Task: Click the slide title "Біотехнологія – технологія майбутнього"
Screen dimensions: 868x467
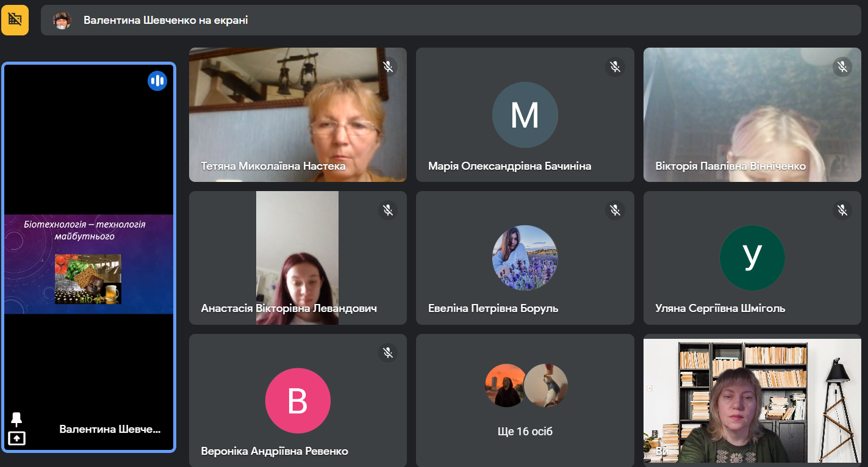Action: pyautogui.click(x=85, y=230)
